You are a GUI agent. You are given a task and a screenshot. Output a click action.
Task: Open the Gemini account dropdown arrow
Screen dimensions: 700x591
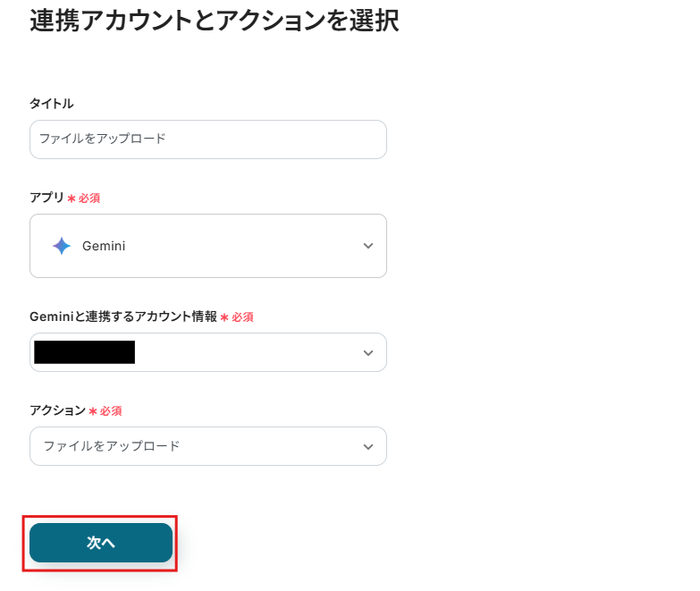coord(368,353)
